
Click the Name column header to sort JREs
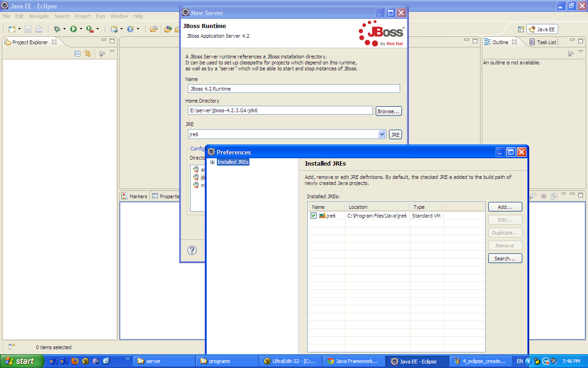pyautogui.click(x=326, y=207)
